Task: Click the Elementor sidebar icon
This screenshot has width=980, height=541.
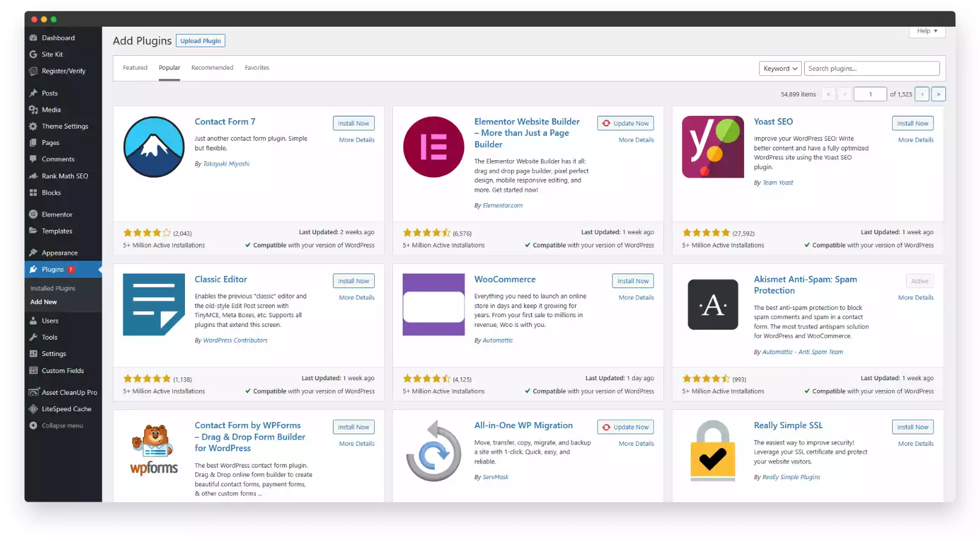Action: (x=33, y=215)
